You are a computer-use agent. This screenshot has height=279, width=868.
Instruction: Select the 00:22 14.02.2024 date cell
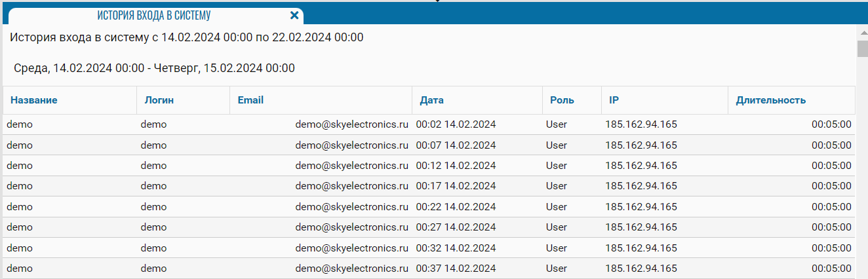click(456, 206)
